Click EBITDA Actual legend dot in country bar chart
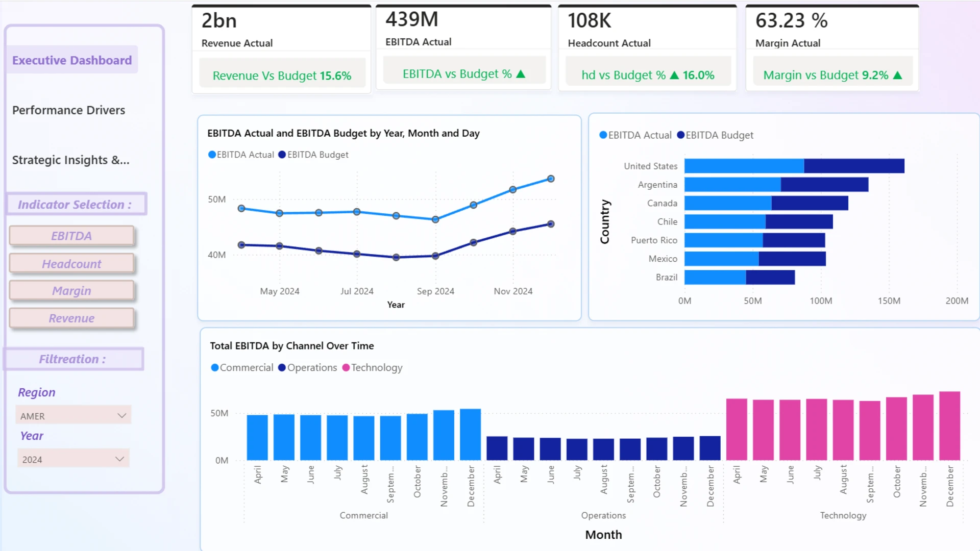The width and height of the screenshot is (980, 551). 603,135
